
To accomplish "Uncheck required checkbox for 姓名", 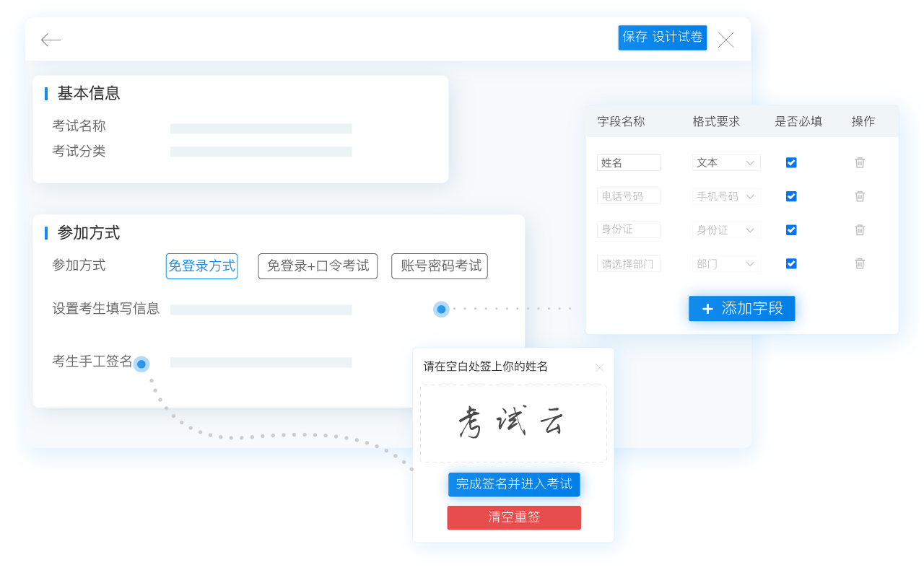I will 791,163.
